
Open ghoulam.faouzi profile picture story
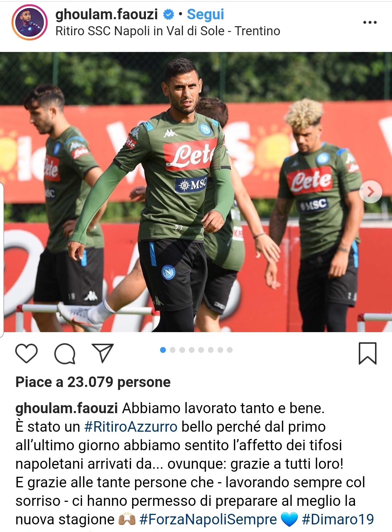[x=30, y=23]
